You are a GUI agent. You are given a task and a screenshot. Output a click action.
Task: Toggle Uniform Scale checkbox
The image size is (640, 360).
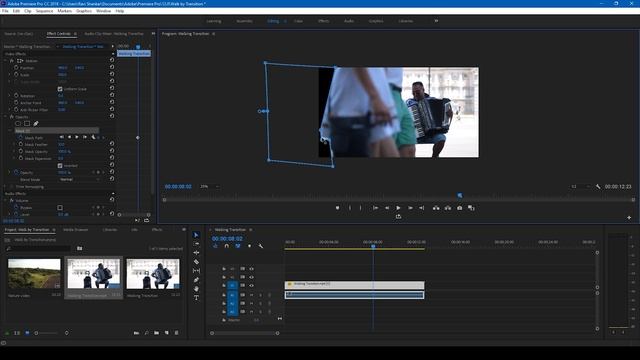pos(60,89)
